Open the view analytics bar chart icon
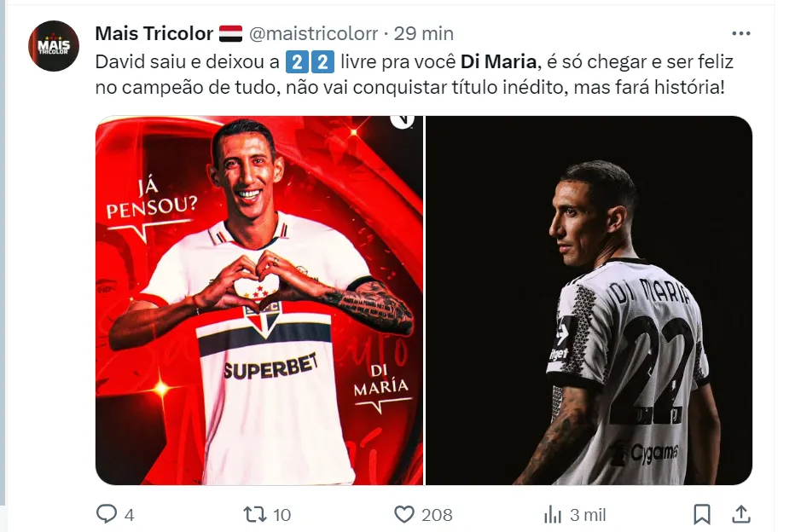The width and height of the screenshot is (801, 532). [553, 515]
